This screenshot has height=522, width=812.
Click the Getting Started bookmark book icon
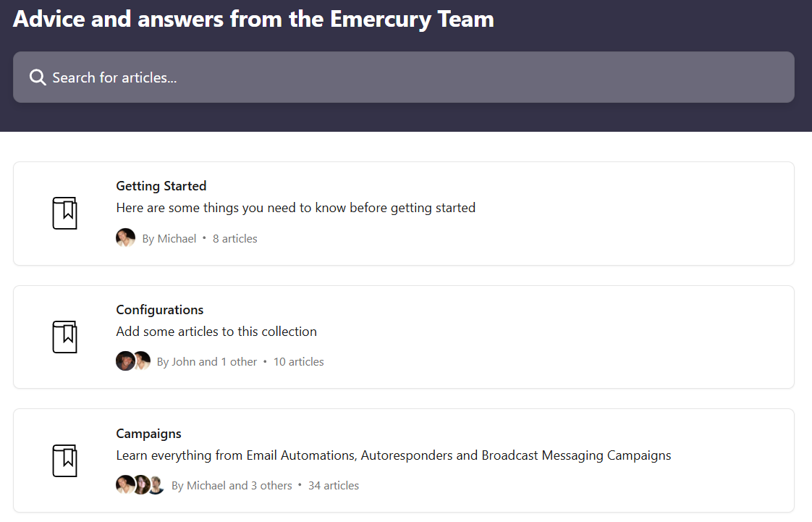tap(64, 214)
